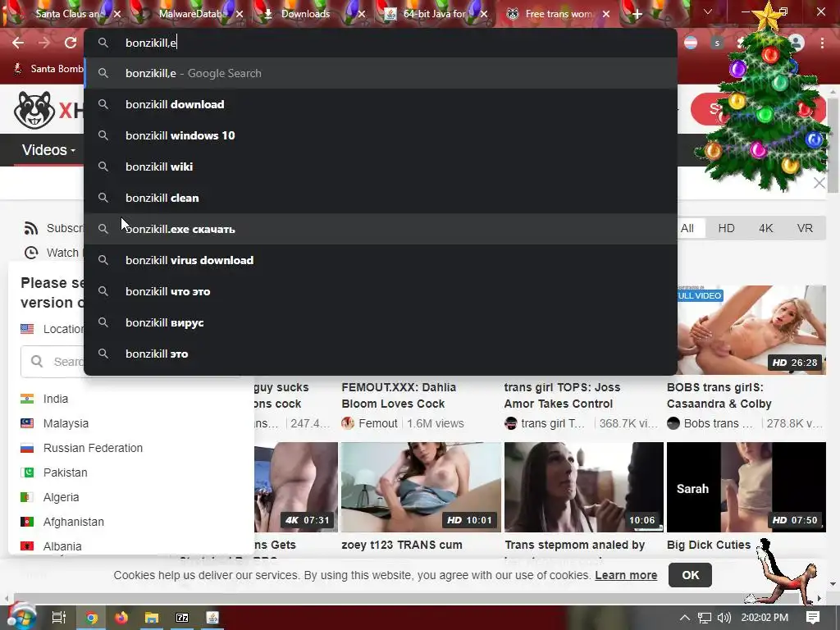The image size is (840, 630).
Task: Click the network icon in system tray
Action: (705, 618)
